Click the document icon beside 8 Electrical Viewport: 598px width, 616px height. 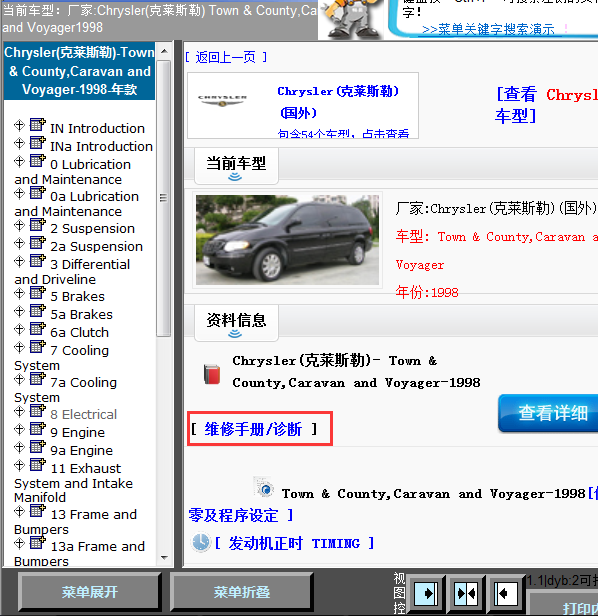point(38,411)
